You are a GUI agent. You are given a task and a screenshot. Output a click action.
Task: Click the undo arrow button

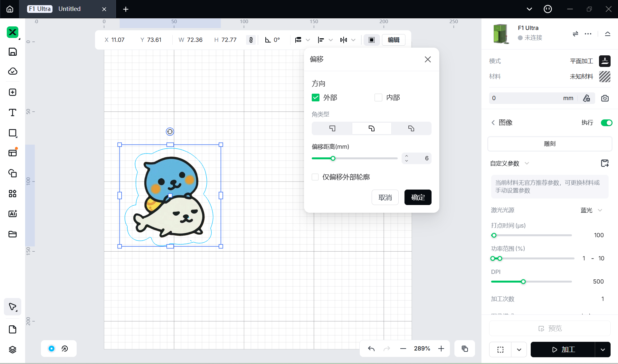pyautogui.click(x=371, y=349)
